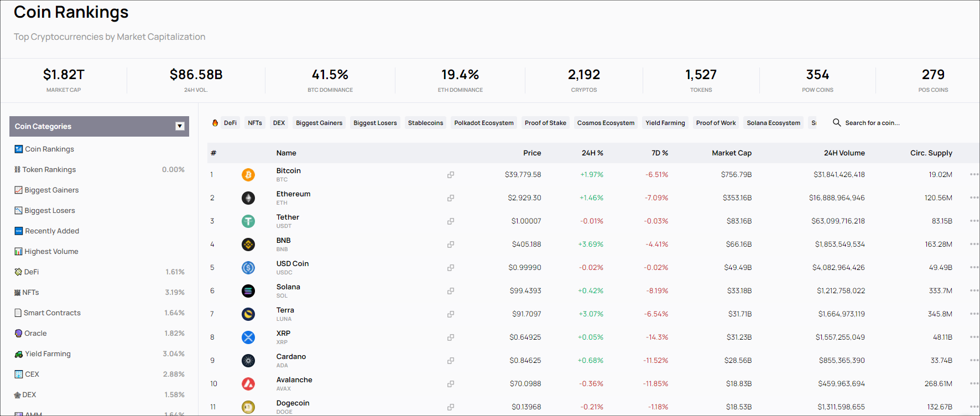Image resolution: width=980 pixels, height=416 pixels.
Task: Open Bitcoin in new window icon
Action: [451, 175]
